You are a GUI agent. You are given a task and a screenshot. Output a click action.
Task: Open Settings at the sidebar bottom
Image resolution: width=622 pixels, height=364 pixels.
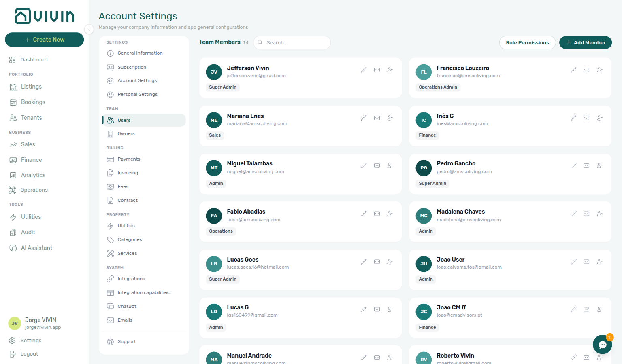(x=25, y=341)
